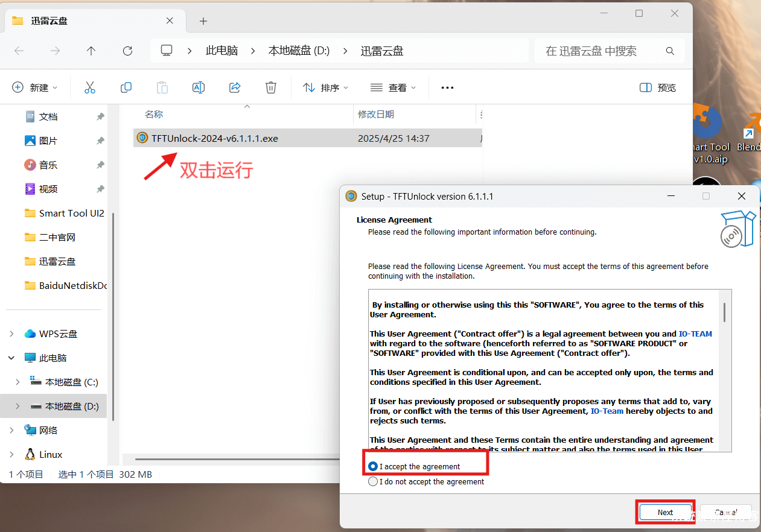Click the monitor icon in address bar
This screenshot has width=761, height=532.
click(x=167, y=51)
